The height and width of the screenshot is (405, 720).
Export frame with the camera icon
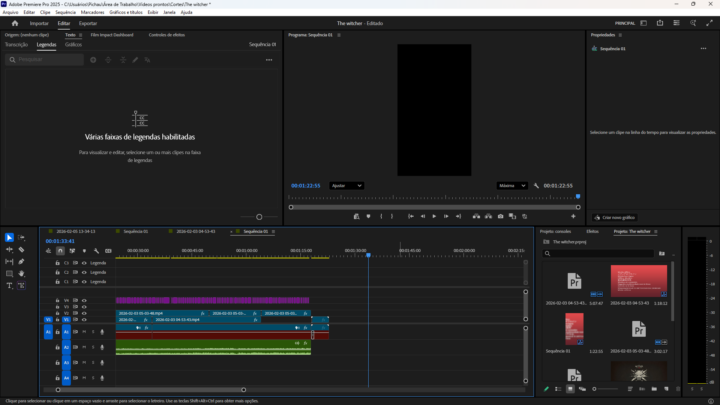501,216
